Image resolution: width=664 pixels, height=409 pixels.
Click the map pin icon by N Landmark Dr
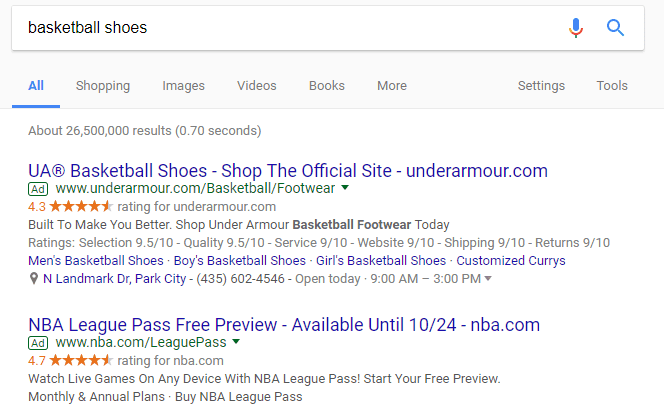click(34, 278)
